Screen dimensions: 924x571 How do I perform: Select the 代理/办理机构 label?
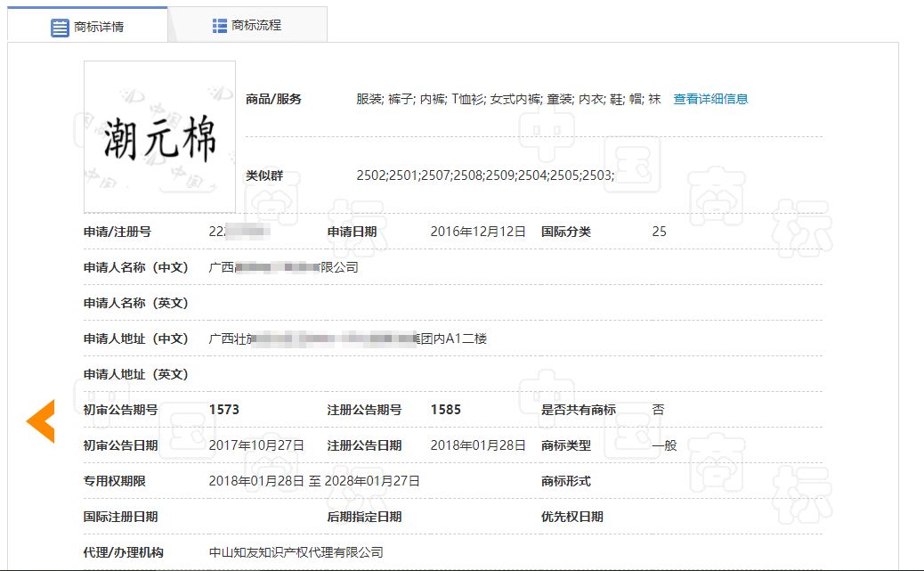point(123,552)
